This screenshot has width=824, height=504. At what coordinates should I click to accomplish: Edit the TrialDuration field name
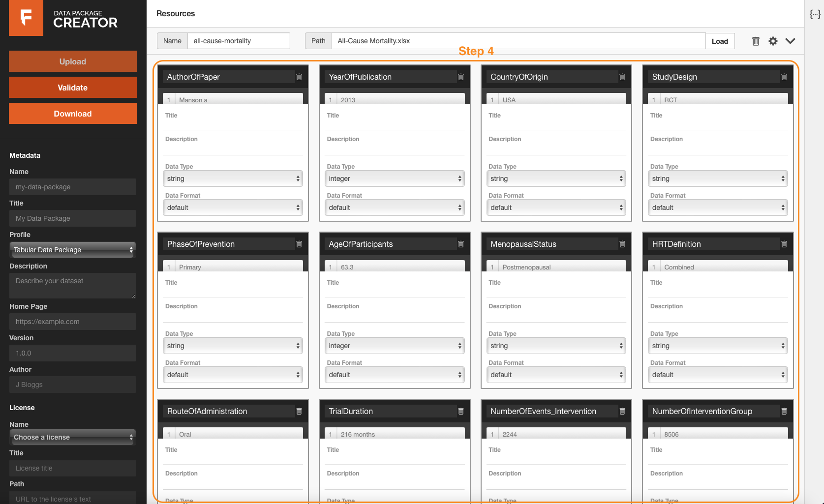click(x=390, y=411)
